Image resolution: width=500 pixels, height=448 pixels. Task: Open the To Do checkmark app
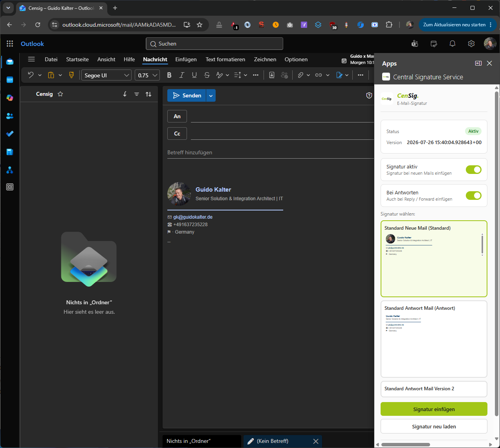(10, 134)
